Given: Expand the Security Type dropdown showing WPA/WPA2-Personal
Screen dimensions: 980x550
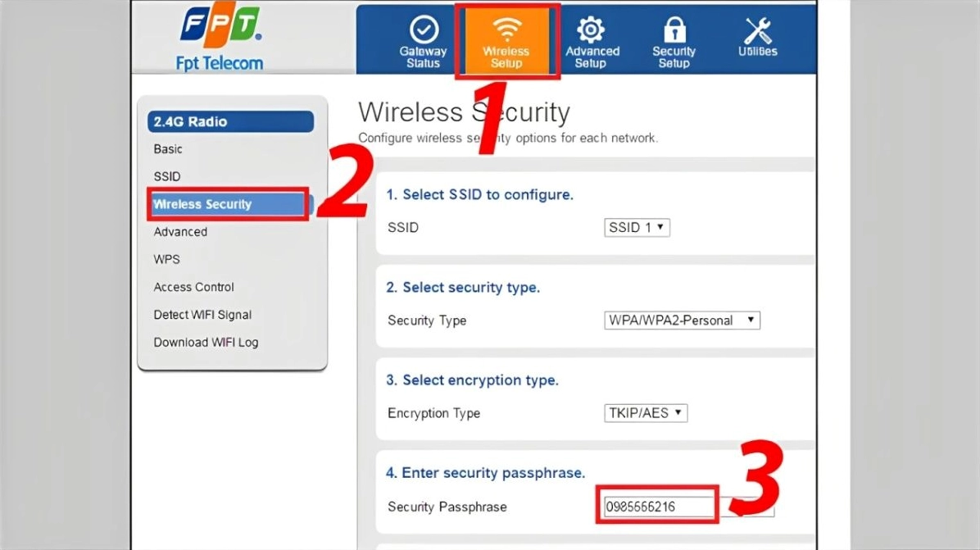Looking at the screenshot, I should click(x=682, y=320).
